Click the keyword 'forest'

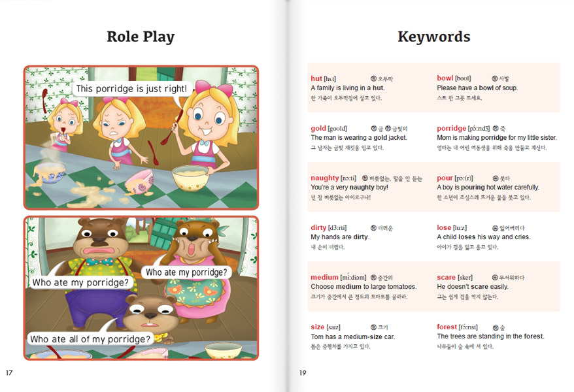pyautogui.click(x=447, y=327)
